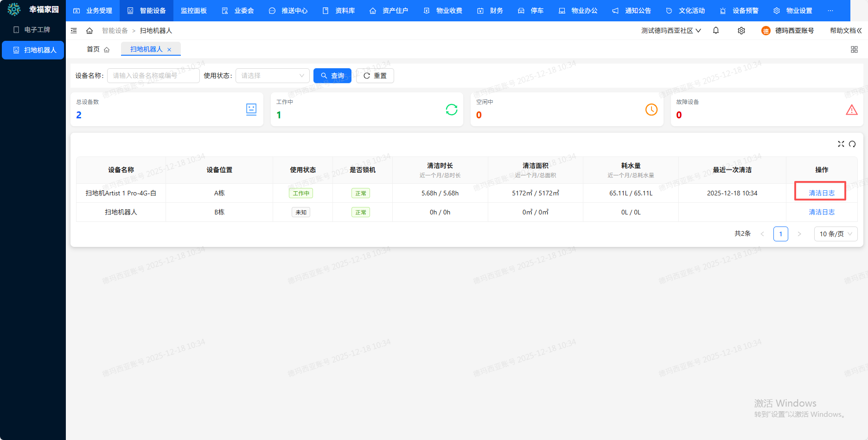Click the more options ellipsis in top navigation
Screen dimensions: 868x440
point(830,11)
